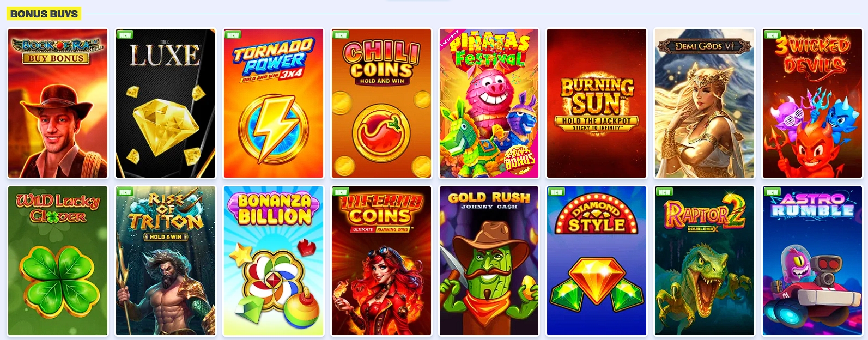Launch 3 Wicked Devils slot
The width and height of the screenshot is (868, 340).
coord(812,104)
